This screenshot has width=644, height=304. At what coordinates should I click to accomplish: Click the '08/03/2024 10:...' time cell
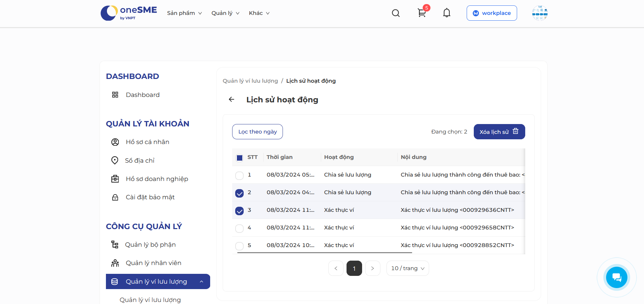290,245
